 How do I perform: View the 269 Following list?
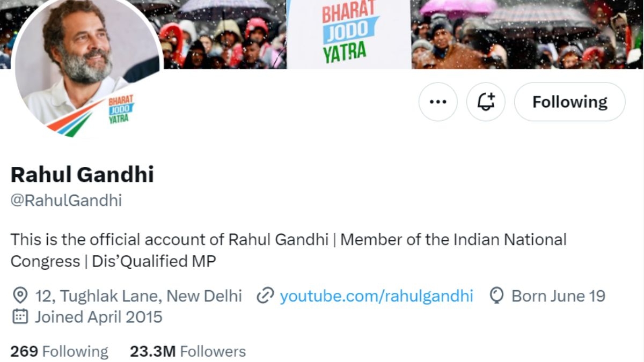click(x=59, y=351)
